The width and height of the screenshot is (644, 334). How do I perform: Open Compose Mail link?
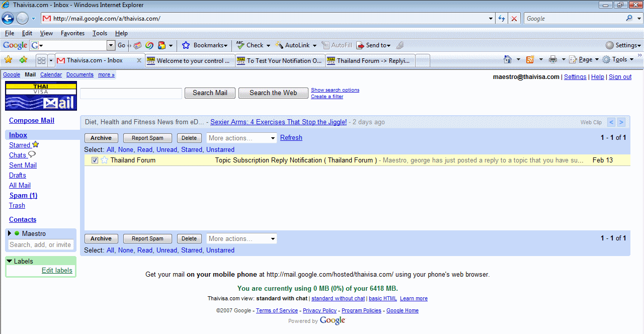(32, 120)
